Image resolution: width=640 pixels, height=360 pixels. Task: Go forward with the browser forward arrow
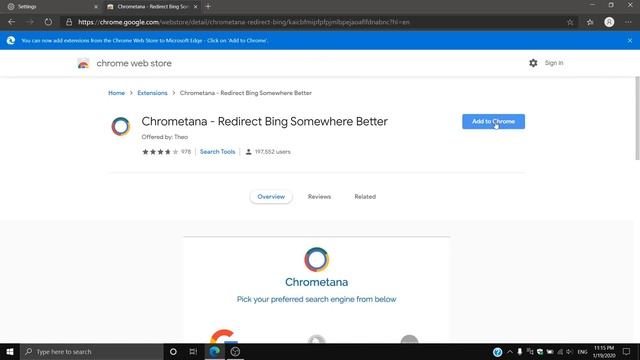pos(30,22)
